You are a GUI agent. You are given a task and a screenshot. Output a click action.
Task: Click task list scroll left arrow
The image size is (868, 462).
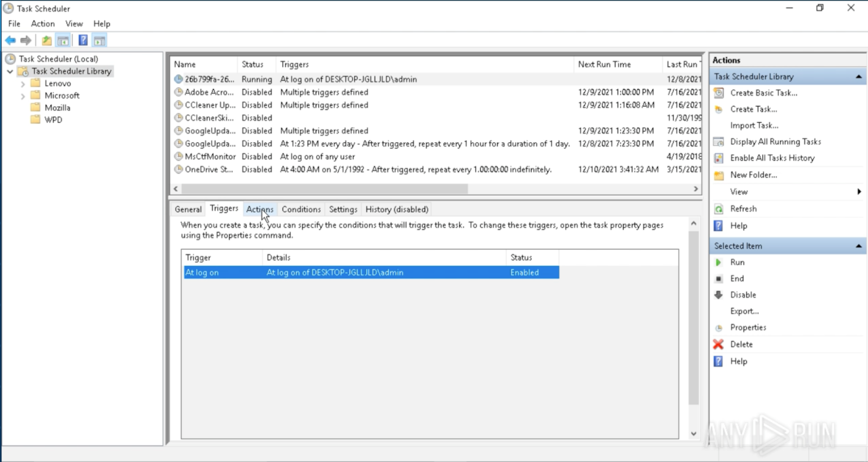click(176, 189)
